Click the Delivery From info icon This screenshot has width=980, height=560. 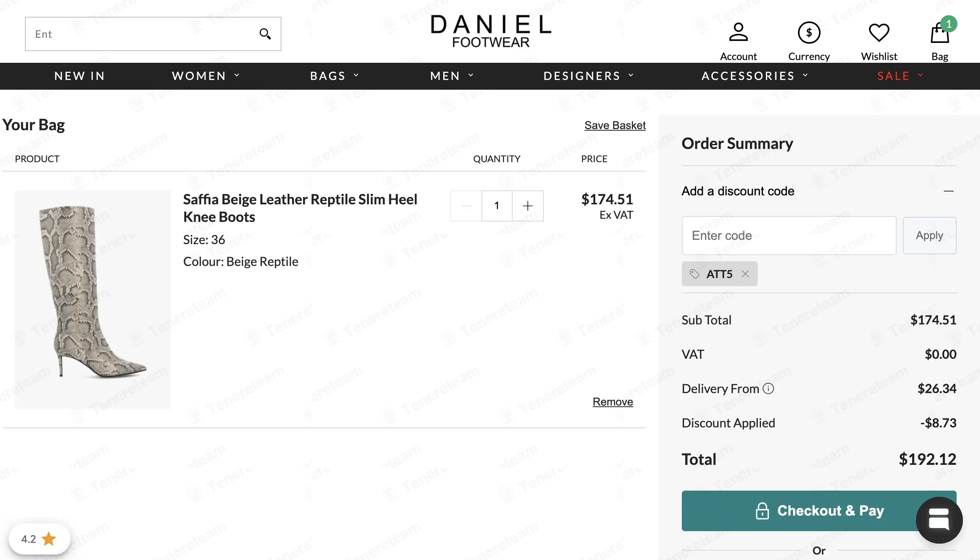[x=768, y=388]
